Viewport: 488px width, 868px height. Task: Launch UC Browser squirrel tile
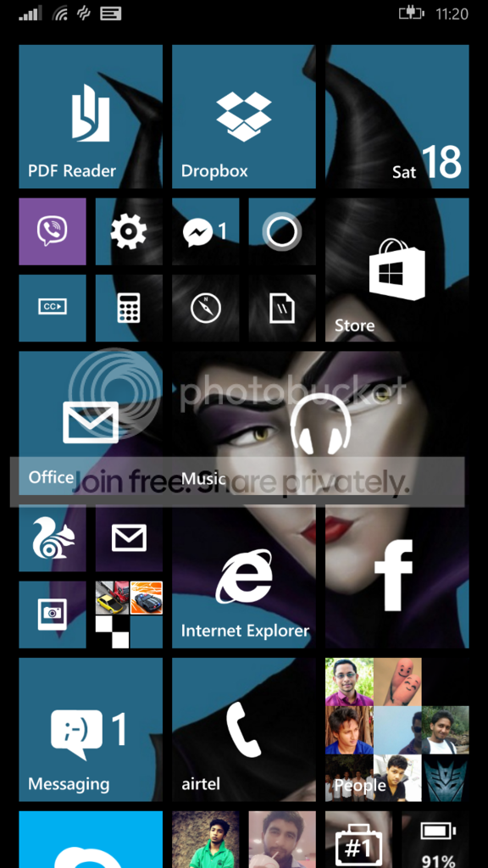click(x=53, y=537)
